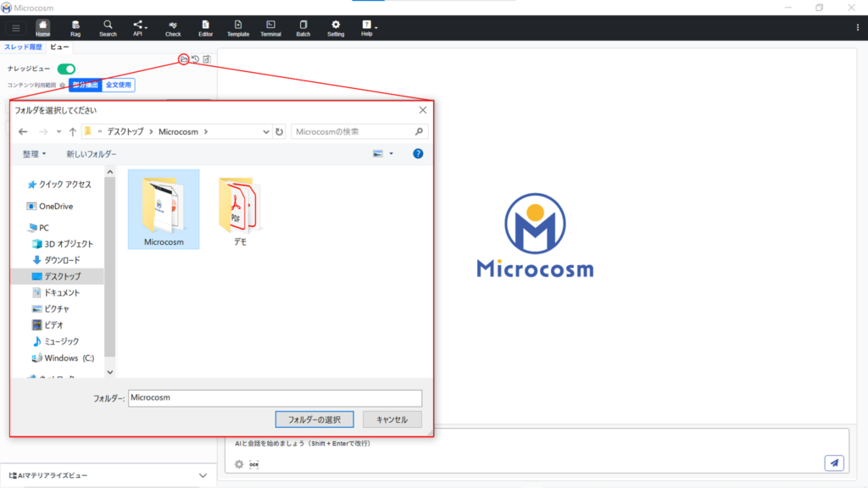Open the Template tool

click(x=238, y=28)
